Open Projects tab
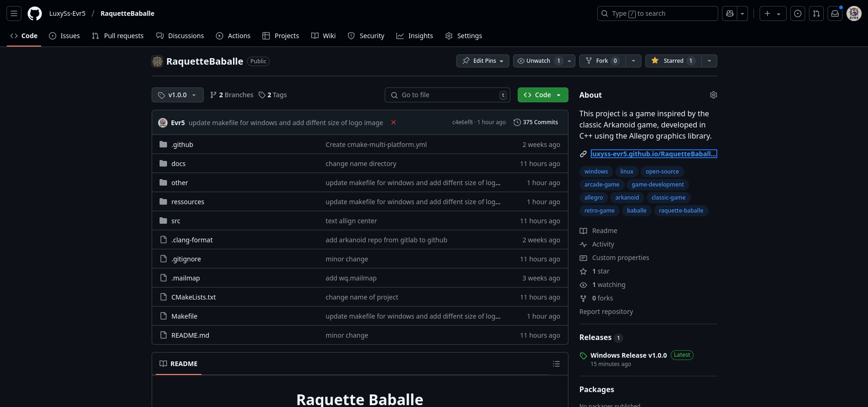The height and width of the screenshot is (407, 868). (x=281, y=36)
